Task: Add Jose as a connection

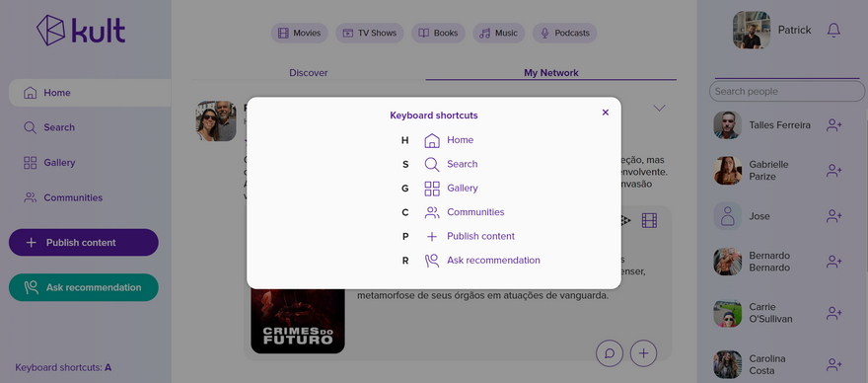Action: [833, 216]
